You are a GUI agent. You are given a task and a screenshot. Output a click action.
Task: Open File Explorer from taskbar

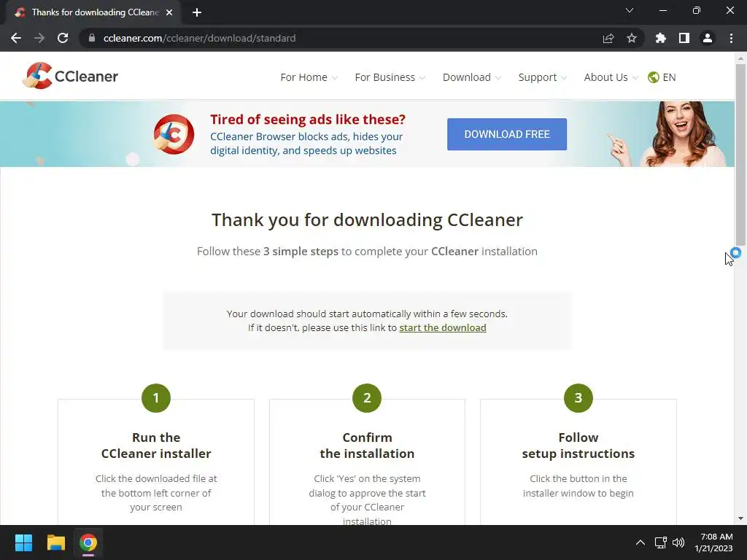click(55, 542)
